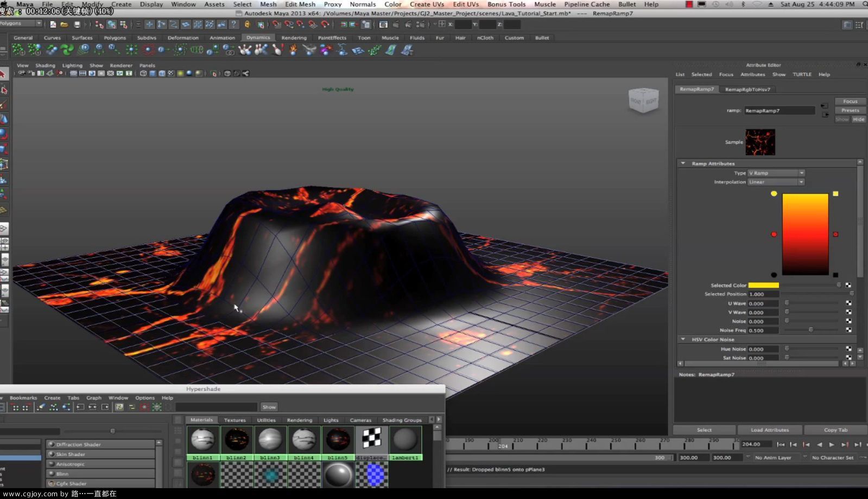
Task: Open the ramp Type dropdown
Action: (776, 173)
